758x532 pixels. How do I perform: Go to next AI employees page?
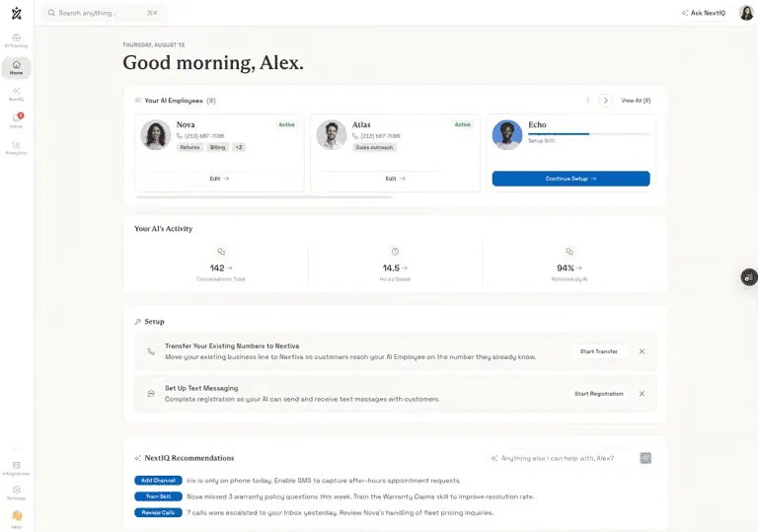point(605,101)
